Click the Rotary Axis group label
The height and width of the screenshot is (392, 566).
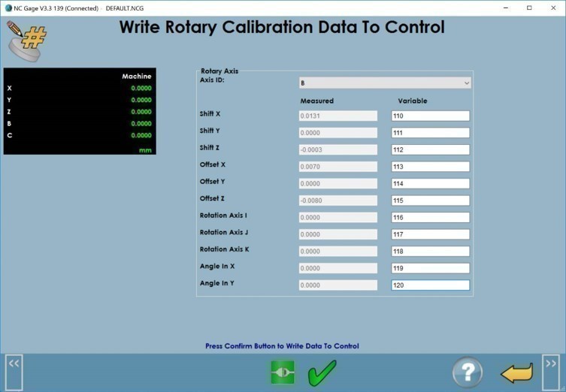[x=219, y=71]
